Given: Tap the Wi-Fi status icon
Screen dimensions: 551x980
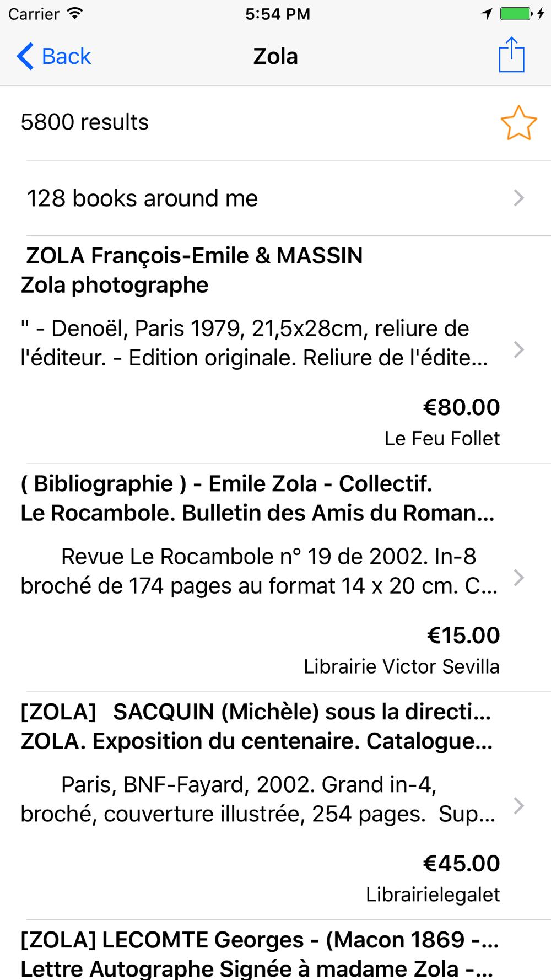Looking at the screenshot, I should tap(75, 13).
